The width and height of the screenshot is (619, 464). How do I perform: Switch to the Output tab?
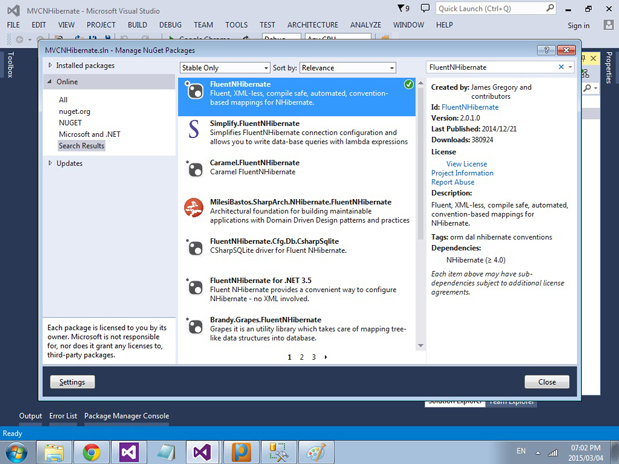click(x=30, y=416)
